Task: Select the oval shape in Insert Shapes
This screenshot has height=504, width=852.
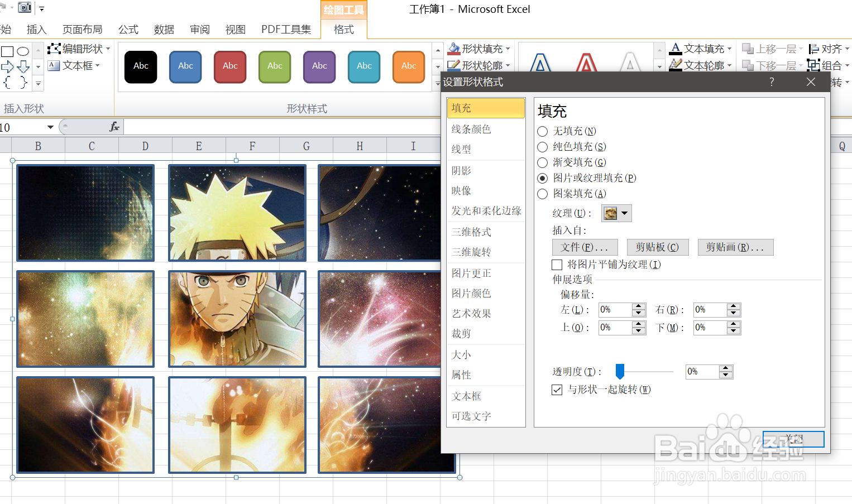Action: pos(23,51)
